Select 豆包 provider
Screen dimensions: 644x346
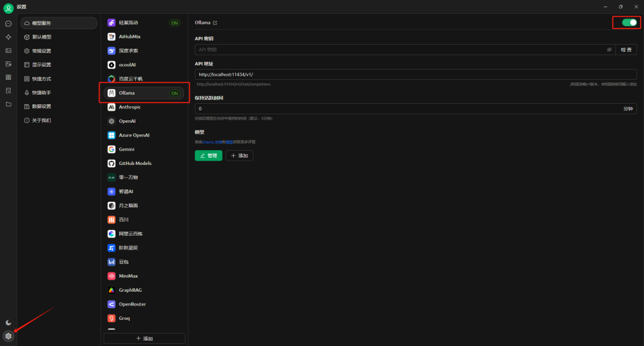coord(144,262)
